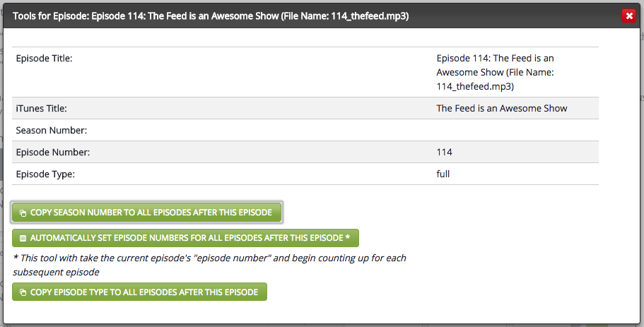
Task: Select the Episode Number label
Action: 52,153
